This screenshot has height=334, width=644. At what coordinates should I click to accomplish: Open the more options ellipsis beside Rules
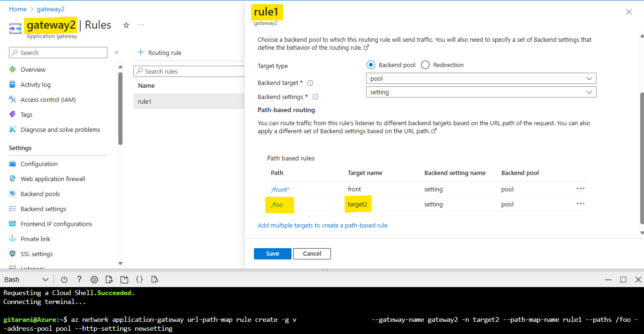141,25
